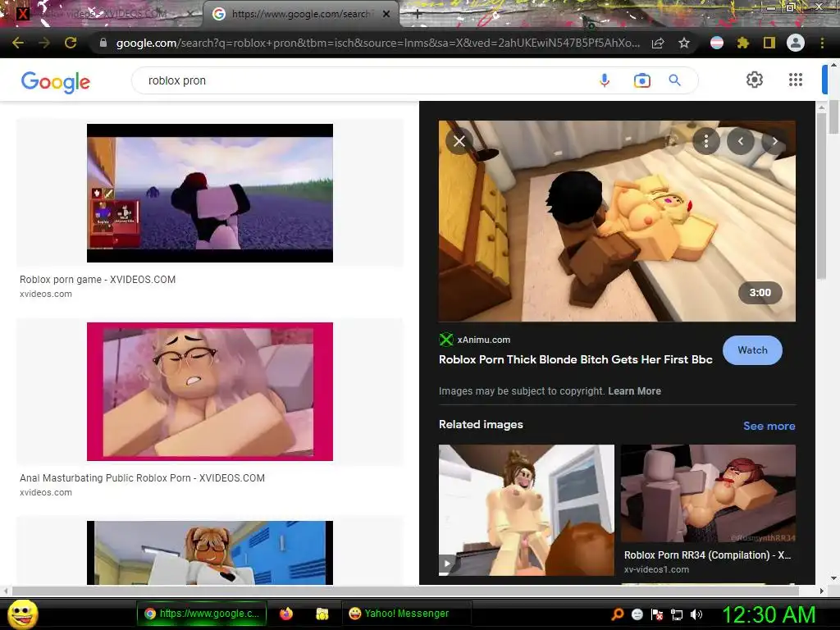The height and width of the screenshot is (630, 840).
Task: Toggle the browser side panel
Action: tap(769, 43)
